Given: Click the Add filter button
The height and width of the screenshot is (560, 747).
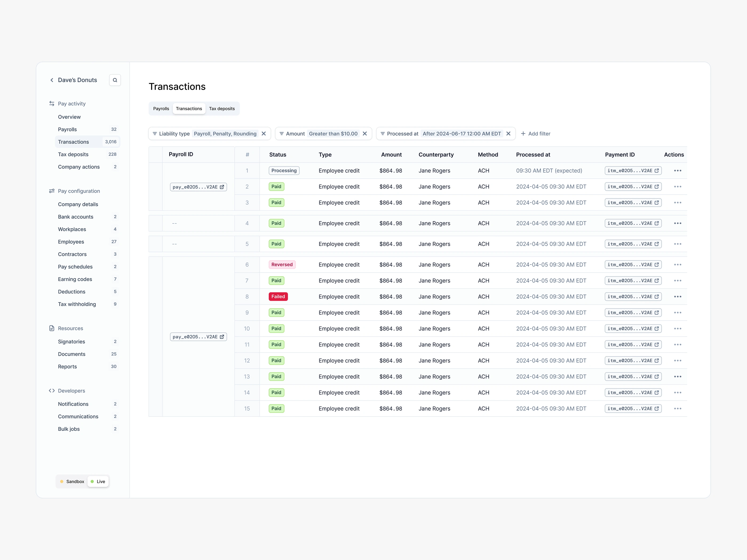Looking at the screenshot, I should pos(536,134).
